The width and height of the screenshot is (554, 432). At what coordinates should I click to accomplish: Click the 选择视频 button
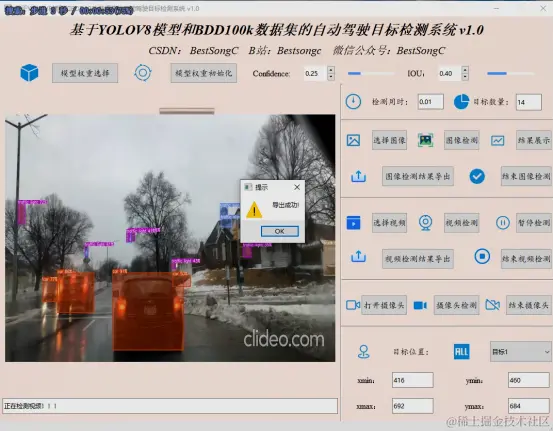pyautogui.click(x=389, y=223)
